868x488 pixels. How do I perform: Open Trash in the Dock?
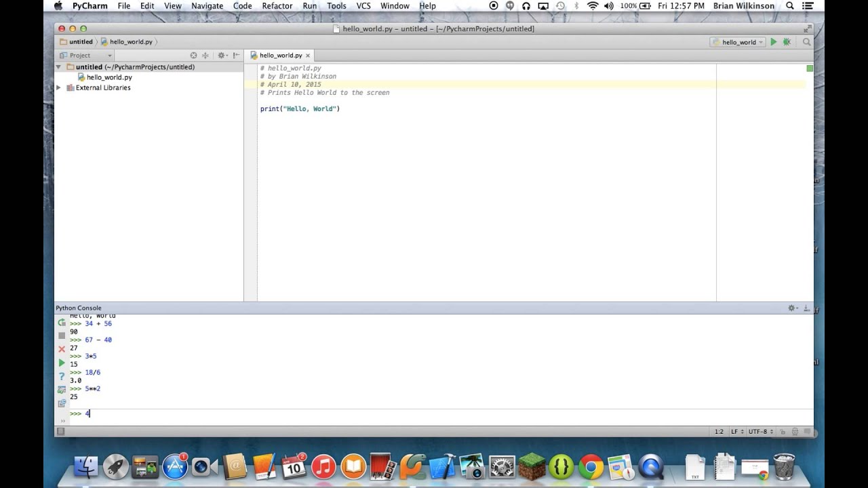pos(784,466)
